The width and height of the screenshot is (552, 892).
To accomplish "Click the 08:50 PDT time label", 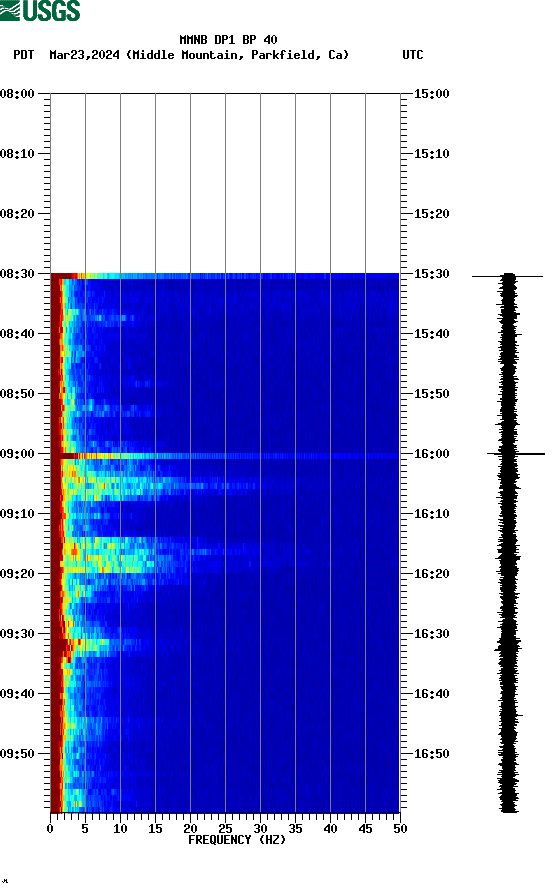I will (x=17, y=394).
